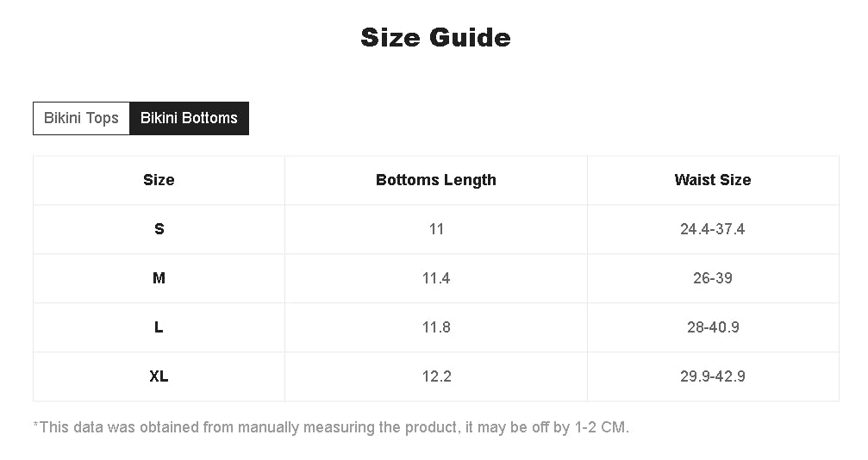Click the Waist Size column header
The width and height of the screenshot is (868, 460).
pyautogui.click(x=713, y=180)
